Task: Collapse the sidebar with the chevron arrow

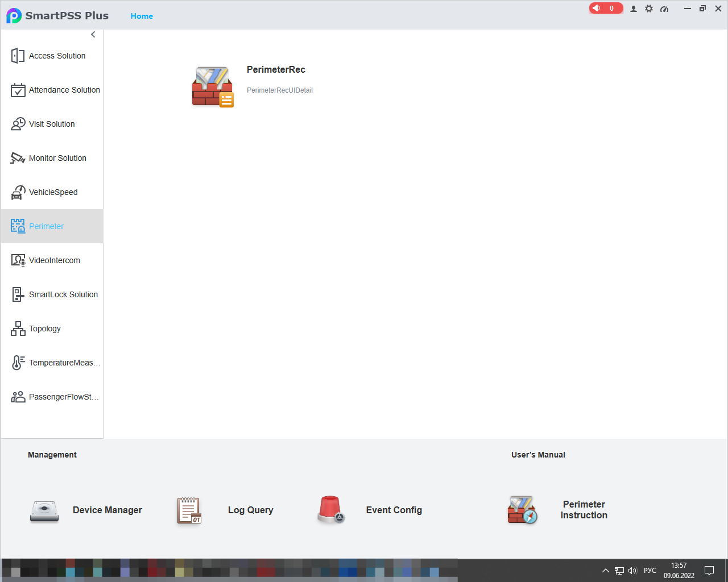Action: 93,35
